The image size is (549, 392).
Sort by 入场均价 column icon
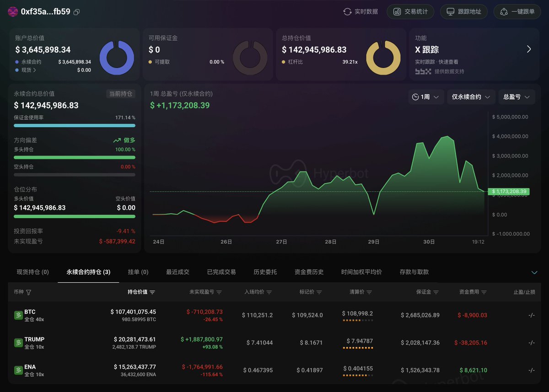click(x=269, y=292)
